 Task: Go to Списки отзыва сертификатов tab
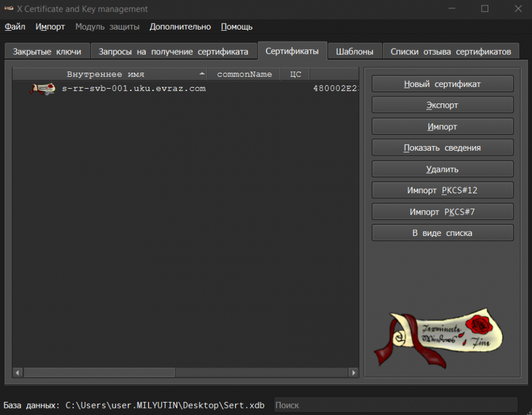450,51
